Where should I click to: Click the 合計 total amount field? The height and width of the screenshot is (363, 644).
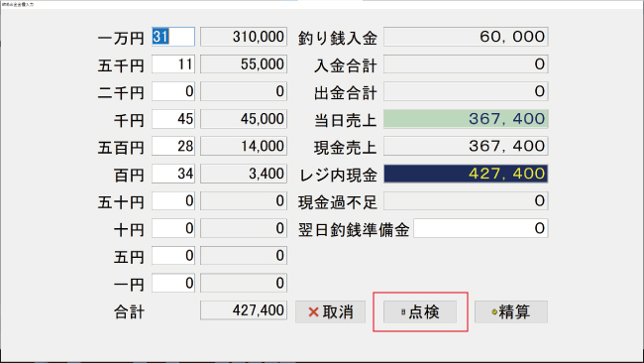coord(244,310)
